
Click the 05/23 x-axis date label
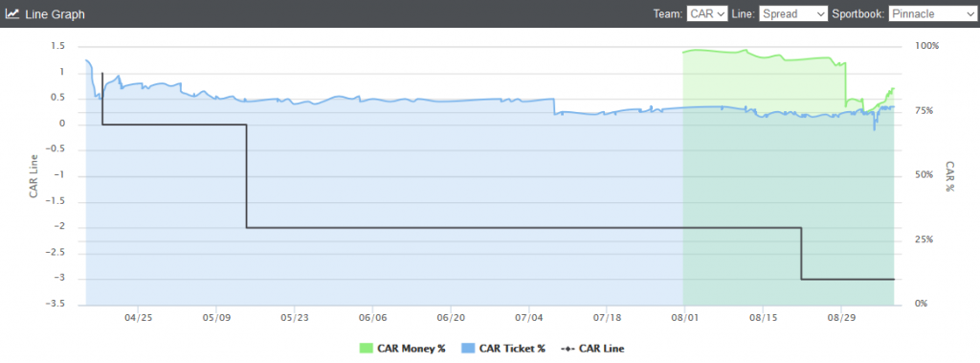point(294,317)
